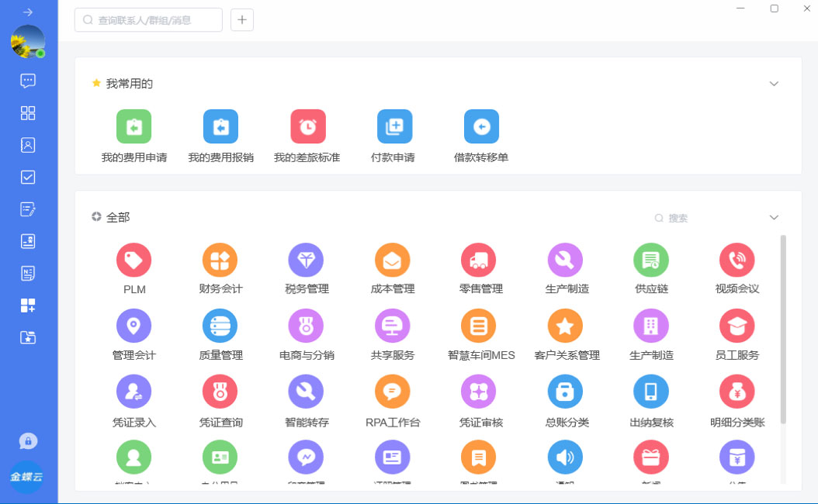Open 我的差旅标准 shortcut
Viewport: 818px width, 504px height.
[307, 127]
